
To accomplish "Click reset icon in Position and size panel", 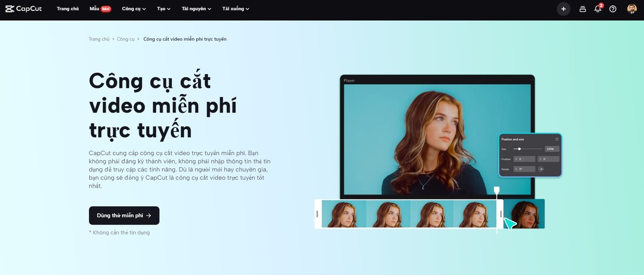I will (x=557, y=139).
